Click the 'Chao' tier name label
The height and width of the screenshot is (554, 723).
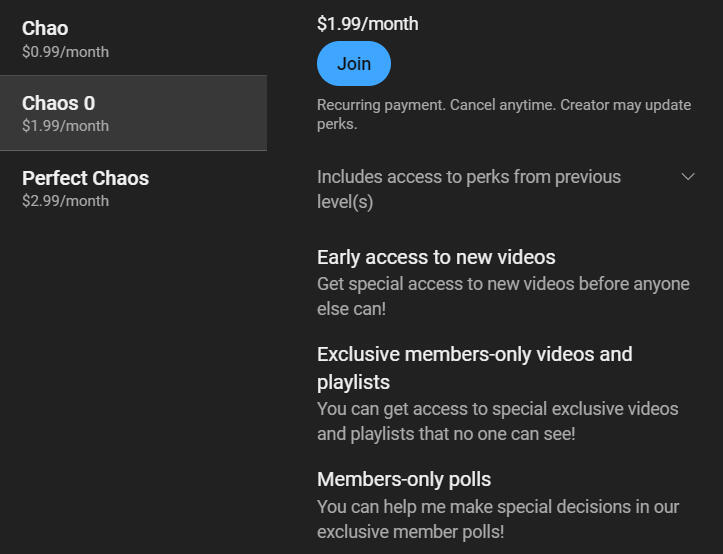click(x=46, y=28)
